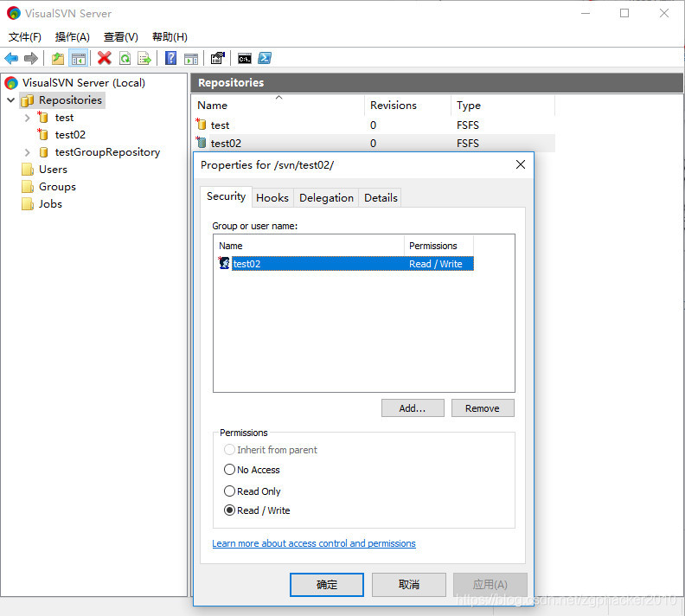This screenshot has height=616, width=685.
Task: Select the Jobs label in the tree
Action: coord(50,204)
